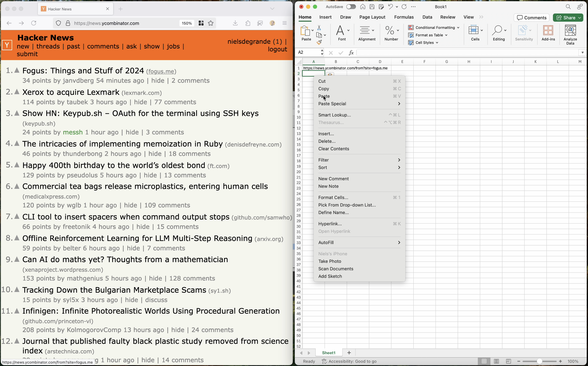Choose Copy from the context menu

[x=359, y=89]
